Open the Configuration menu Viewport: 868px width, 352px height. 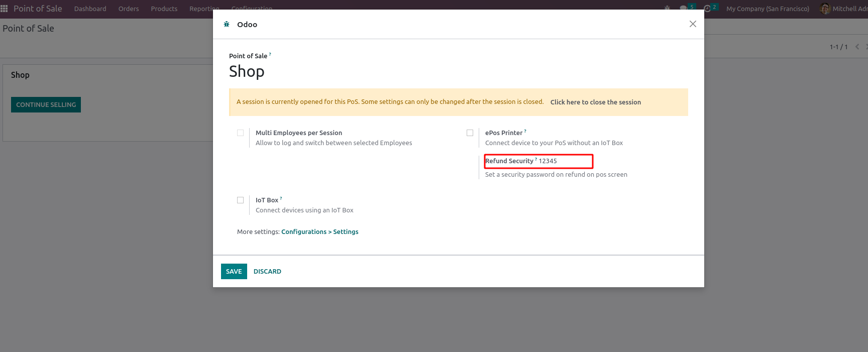click(x=252, y=9)
